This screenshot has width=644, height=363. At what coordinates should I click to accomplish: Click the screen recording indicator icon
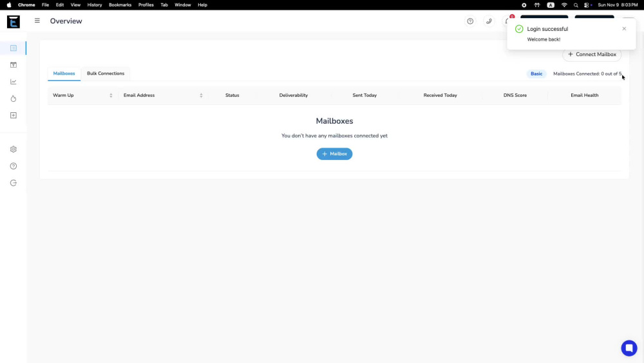524,5
